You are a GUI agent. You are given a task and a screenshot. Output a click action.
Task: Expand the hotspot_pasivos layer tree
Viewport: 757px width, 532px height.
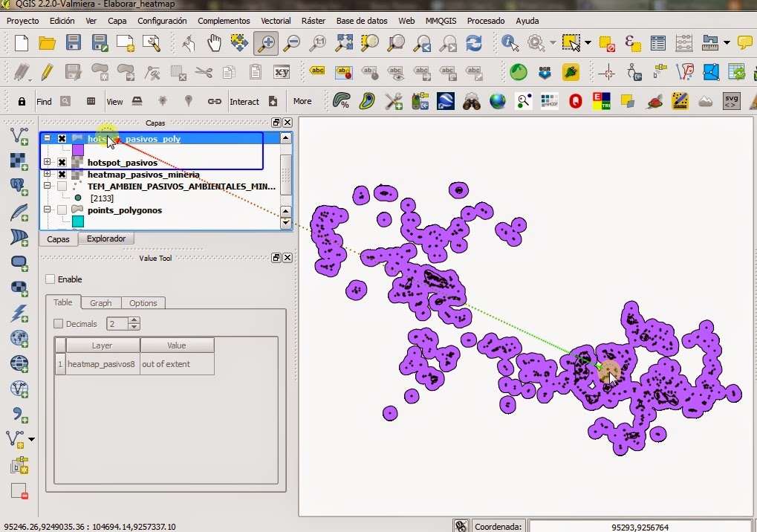47,162
